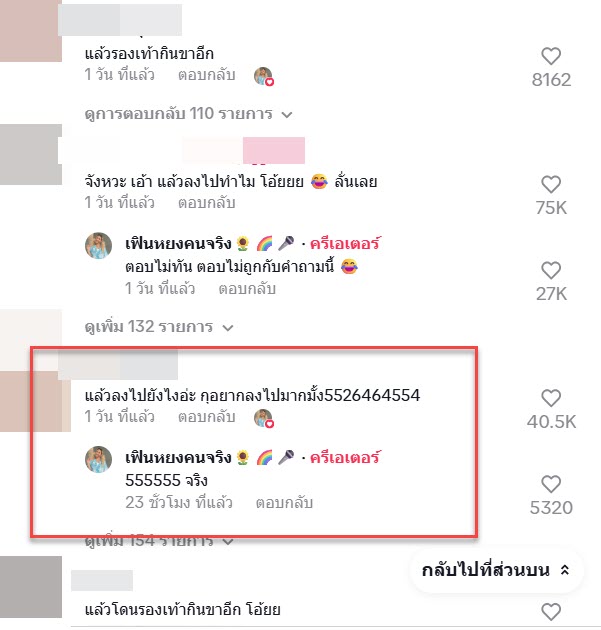Reply to 'แล้วลงไปยังไงอ่ะ' comment
The height and width of the screenshot is (630, 601).
tap(206, 417)
